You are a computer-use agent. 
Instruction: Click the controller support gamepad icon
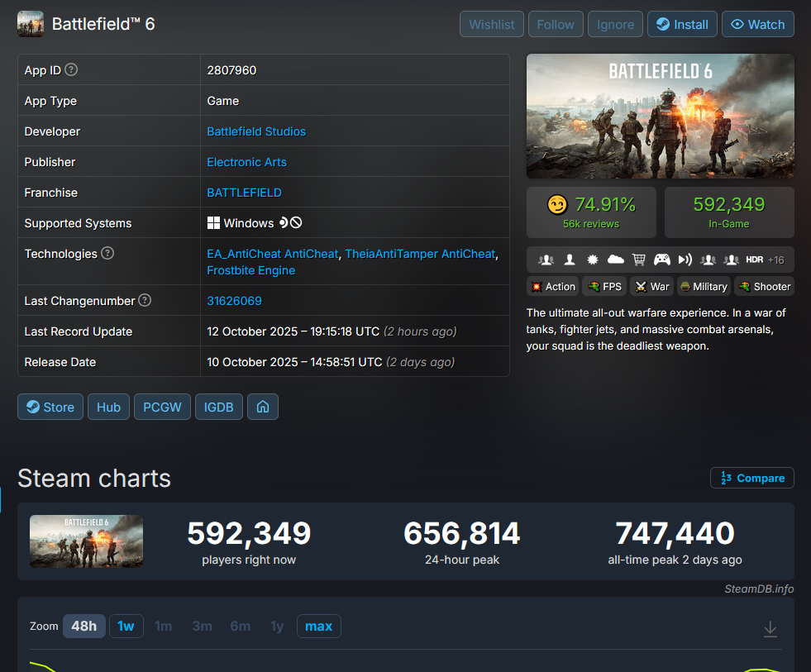(662, 260)
